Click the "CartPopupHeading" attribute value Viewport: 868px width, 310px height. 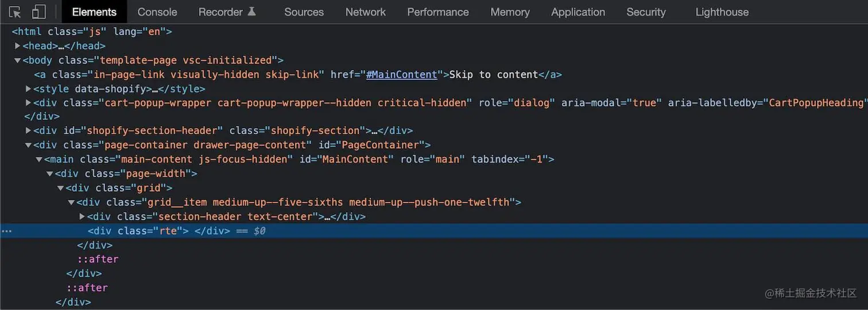[816, 102]
